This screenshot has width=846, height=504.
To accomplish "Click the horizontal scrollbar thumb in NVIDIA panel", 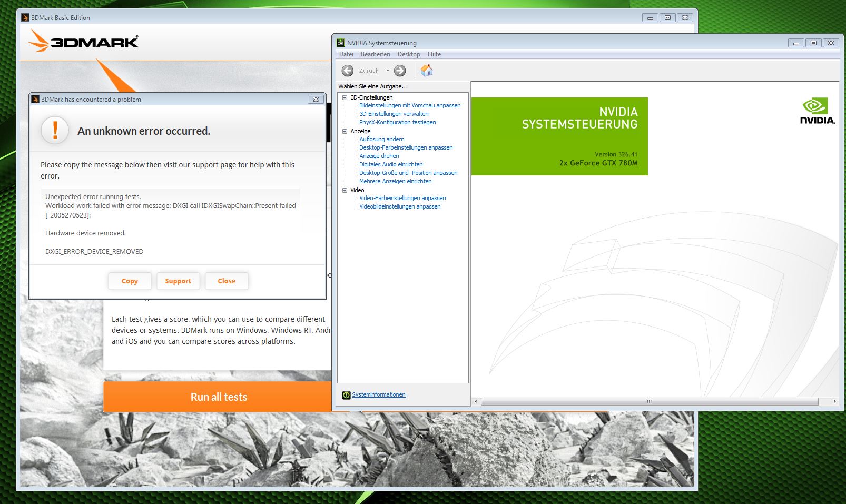I will click(x=650, y=401).
